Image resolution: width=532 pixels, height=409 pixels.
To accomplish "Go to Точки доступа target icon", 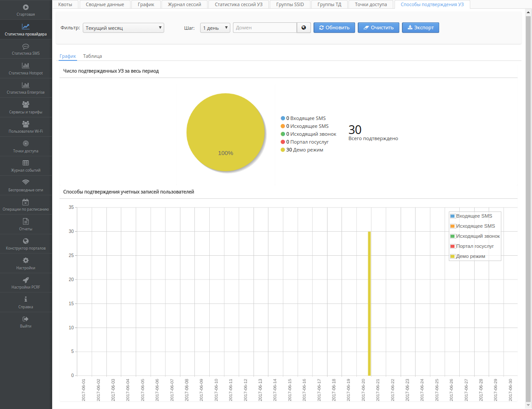I will [x=26, y=144].
